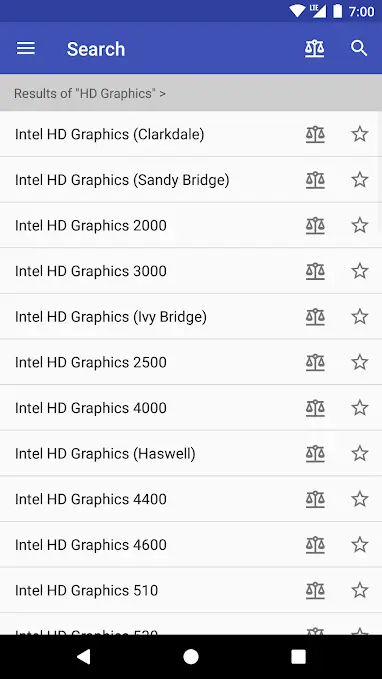Open the compare list from the header scale icon
This screenshot has width=382, height=679.
click(314, 48)
